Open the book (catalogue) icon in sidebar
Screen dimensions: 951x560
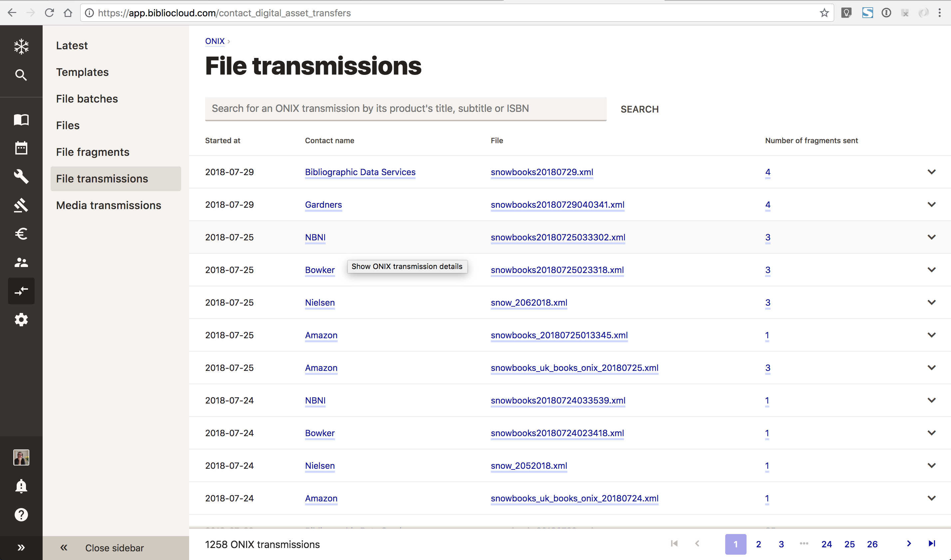(x=21, y=120)
